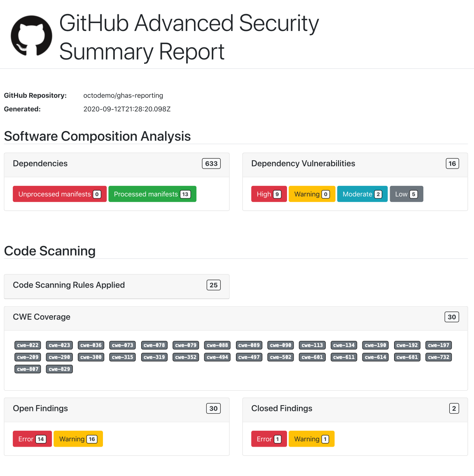Click the cwe-078 tag
Screen dimensions: 474x476
[x=154, y=345]
